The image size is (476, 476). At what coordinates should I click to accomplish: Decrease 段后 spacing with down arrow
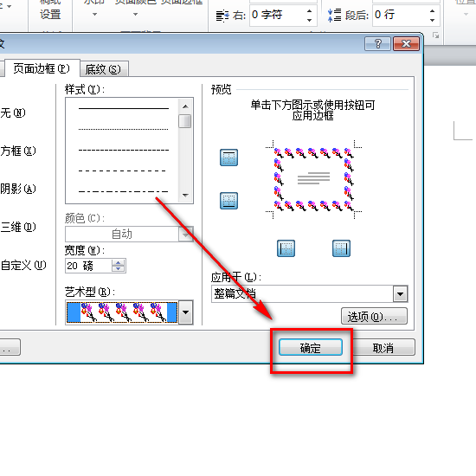click(x=432, y=20)
